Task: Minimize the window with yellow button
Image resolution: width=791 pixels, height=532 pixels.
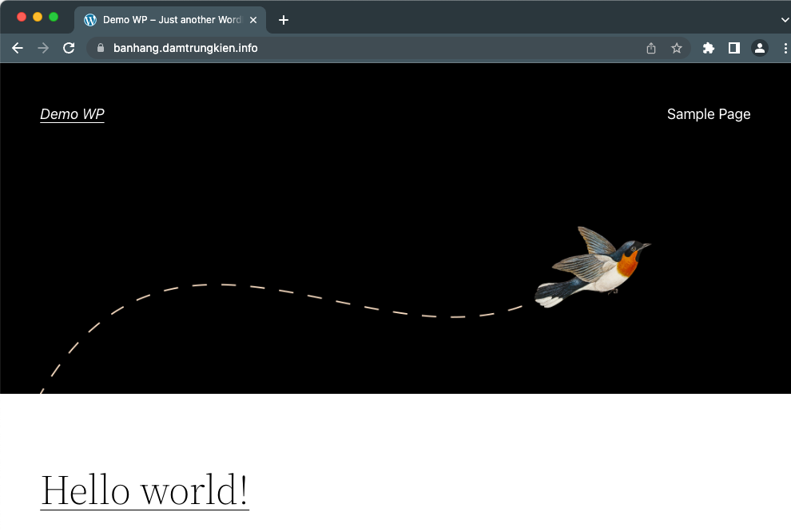Action: 38,17
